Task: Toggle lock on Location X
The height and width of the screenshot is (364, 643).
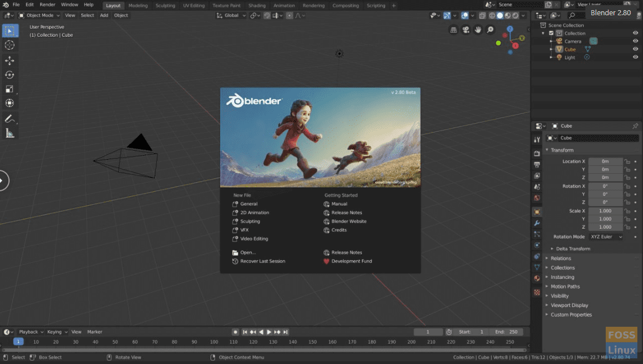Action: 627,161
